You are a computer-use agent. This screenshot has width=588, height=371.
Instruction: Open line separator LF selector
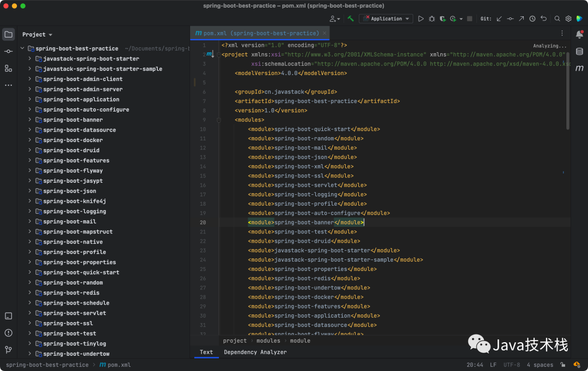493,364
